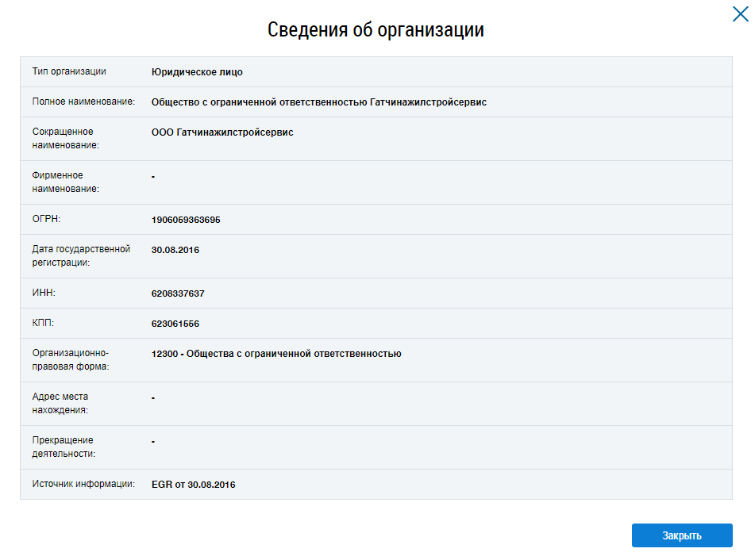
Task: Click the Организационно-правовая форма label
Action: [x=70, y=360]
